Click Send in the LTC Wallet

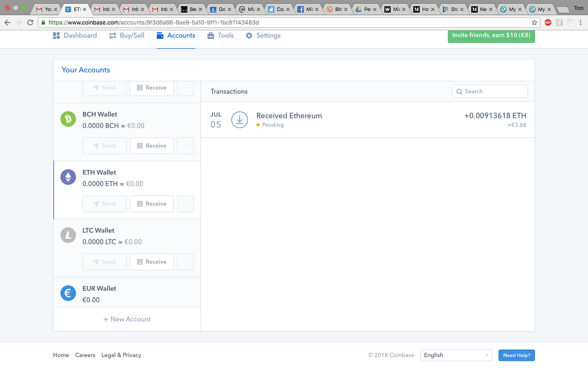[105, 262]
